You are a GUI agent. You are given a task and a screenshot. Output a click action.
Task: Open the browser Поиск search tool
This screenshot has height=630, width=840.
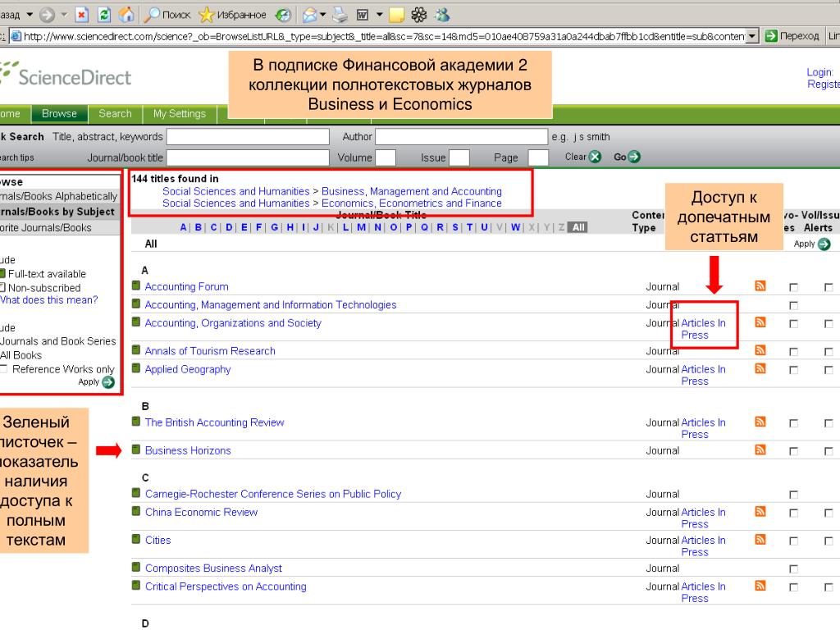pos(167,15)
